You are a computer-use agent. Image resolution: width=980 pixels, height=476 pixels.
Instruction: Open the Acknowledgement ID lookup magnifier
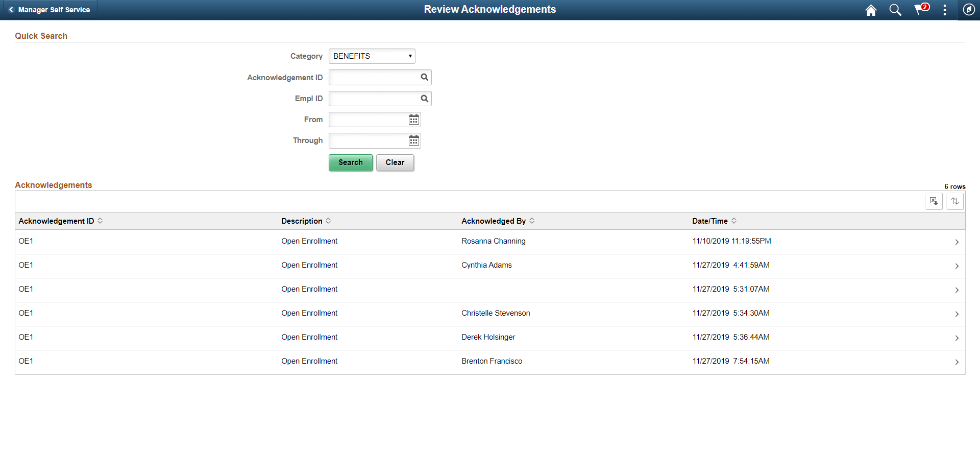pyautogui.click(x=424, y=77)
